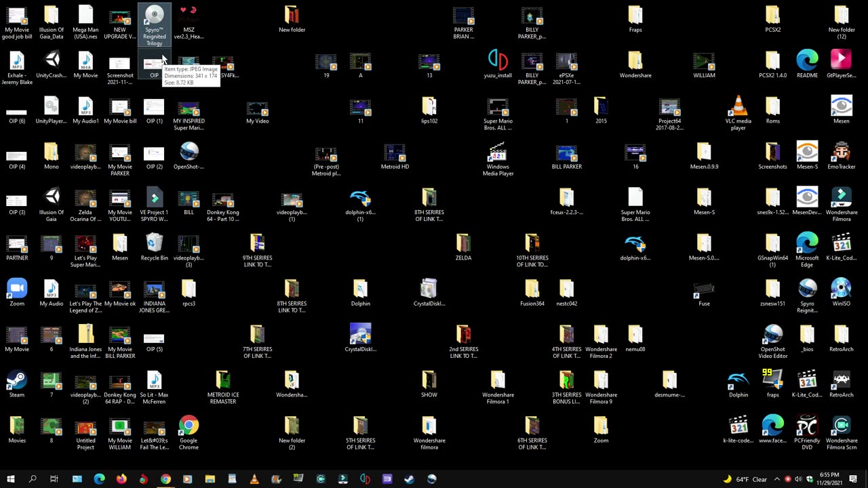868x488 pixels.
Task: Launch VLC media player desktop shortcut
Action: pyautogui.click(x=738, y=113)
